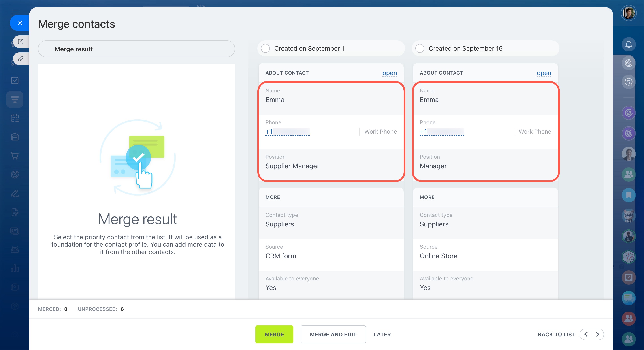Viewport: 644px width, 350px height.
Task: Click the MERGE AND EDIT button
Action: click(333, 334)
